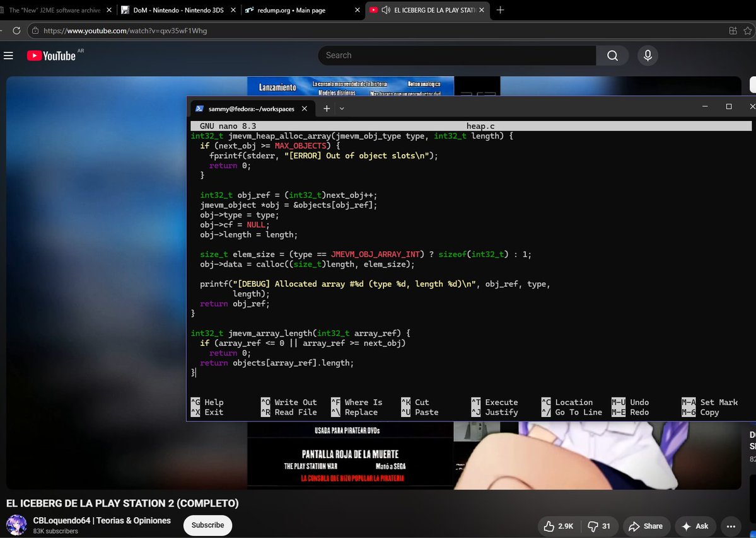This screenshot has width=756, height=538.
Task: Click the M-6 Copy shortcut label
Action: pos(701,412)
